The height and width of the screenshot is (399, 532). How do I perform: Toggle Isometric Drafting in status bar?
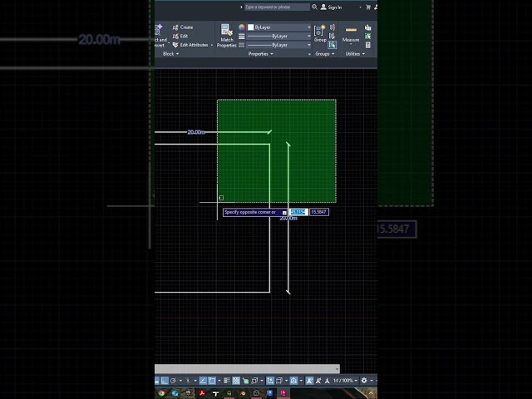click(188, 381)
